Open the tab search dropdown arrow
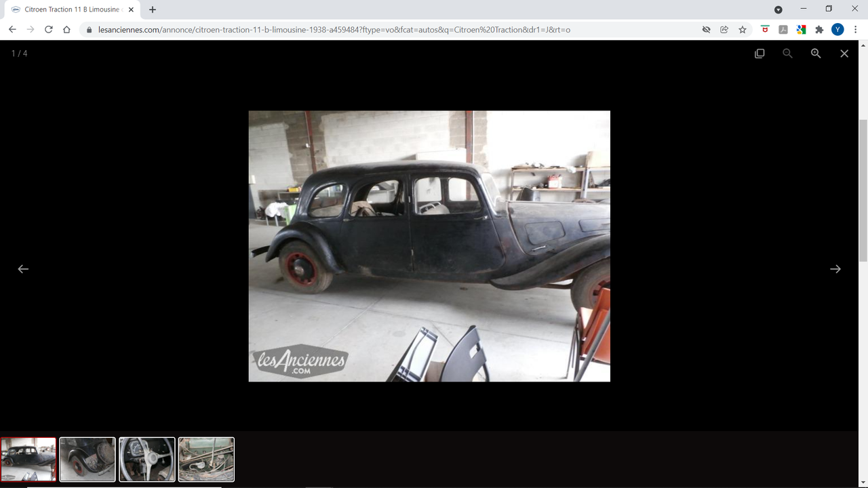This screenshot has width=868, height=488. tap(778, 9)
